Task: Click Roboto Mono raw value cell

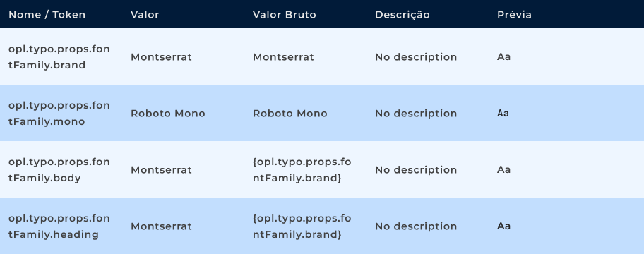Action: [290, 114]
